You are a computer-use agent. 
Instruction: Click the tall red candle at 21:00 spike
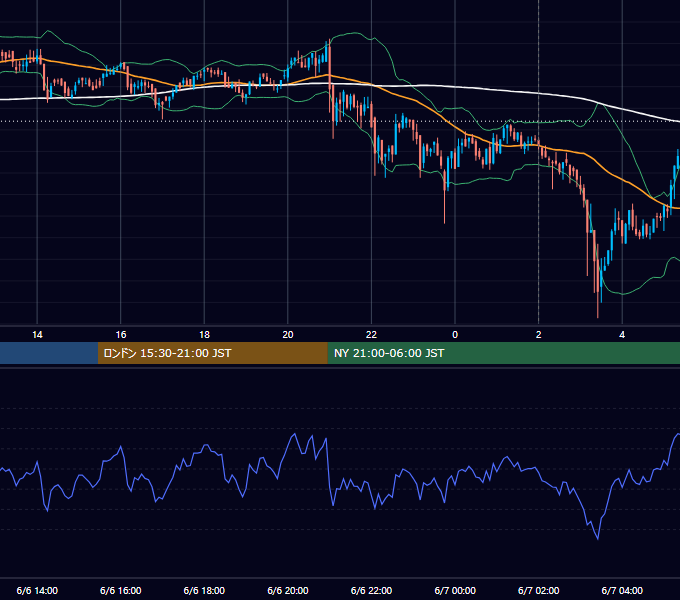330,69
